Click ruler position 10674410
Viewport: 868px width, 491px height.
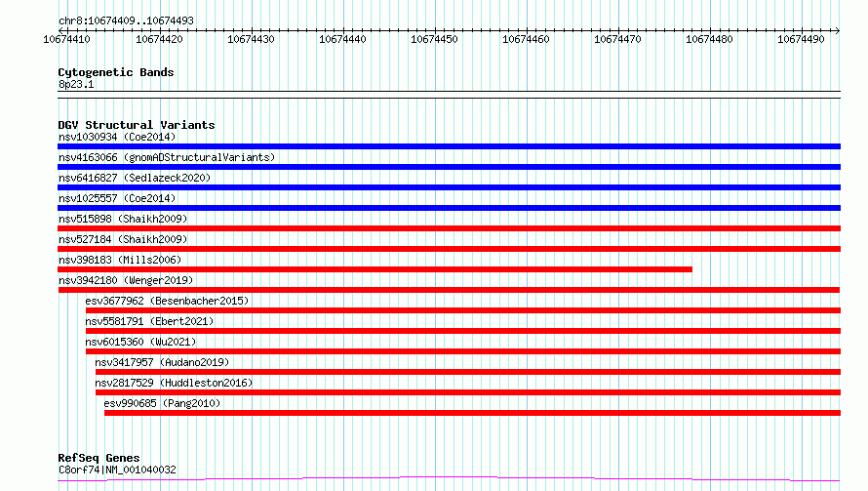(66, 39)
